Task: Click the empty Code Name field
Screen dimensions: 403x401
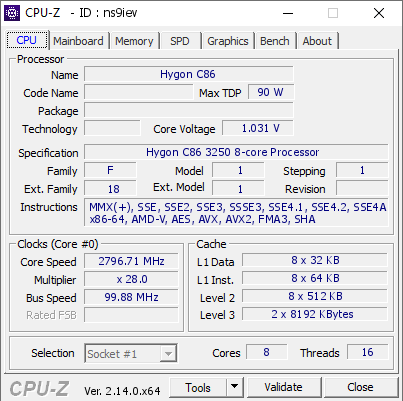Action: [x=139, y=92]
